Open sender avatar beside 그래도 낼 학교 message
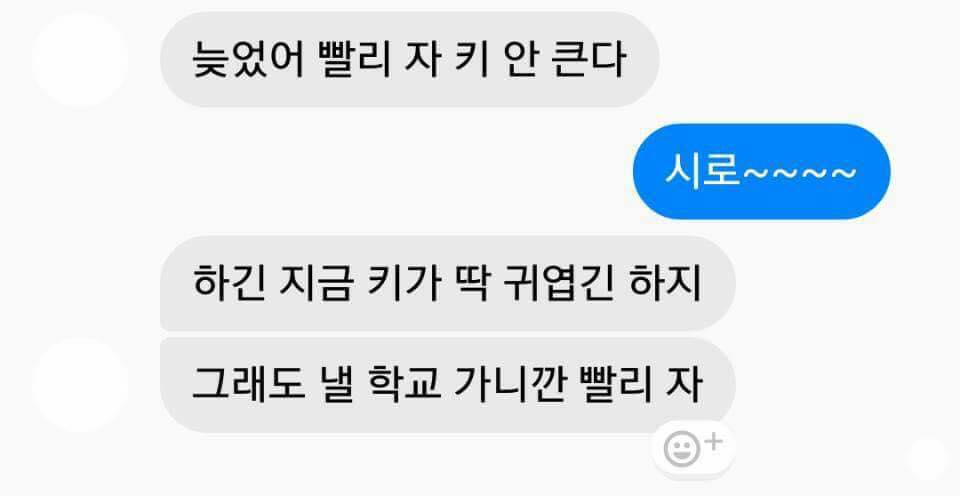960x496 pixels. 80,386
